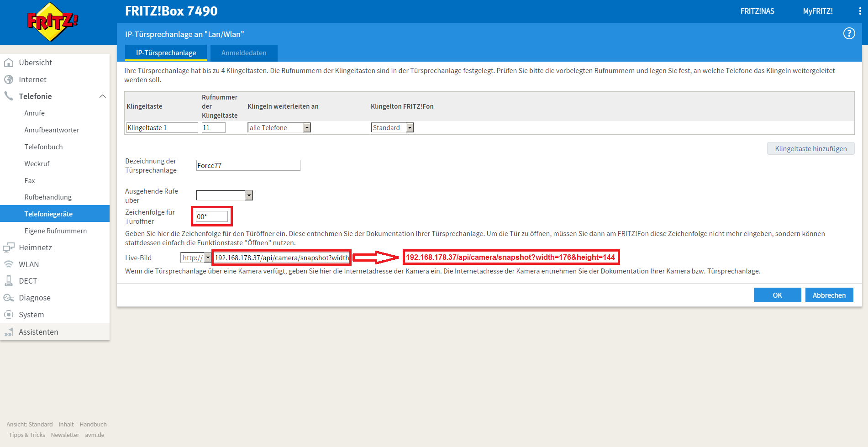Confirm settings with the OK button

pos(777,295)
